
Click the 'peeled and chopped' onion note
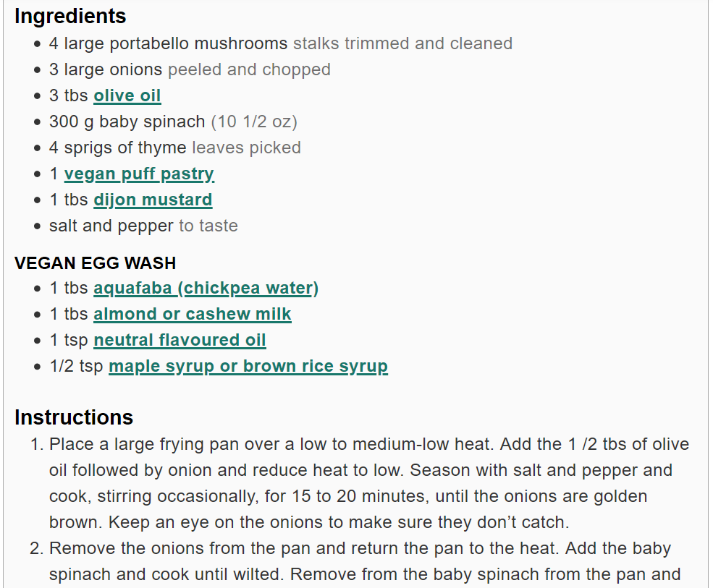tap(249, 69)
